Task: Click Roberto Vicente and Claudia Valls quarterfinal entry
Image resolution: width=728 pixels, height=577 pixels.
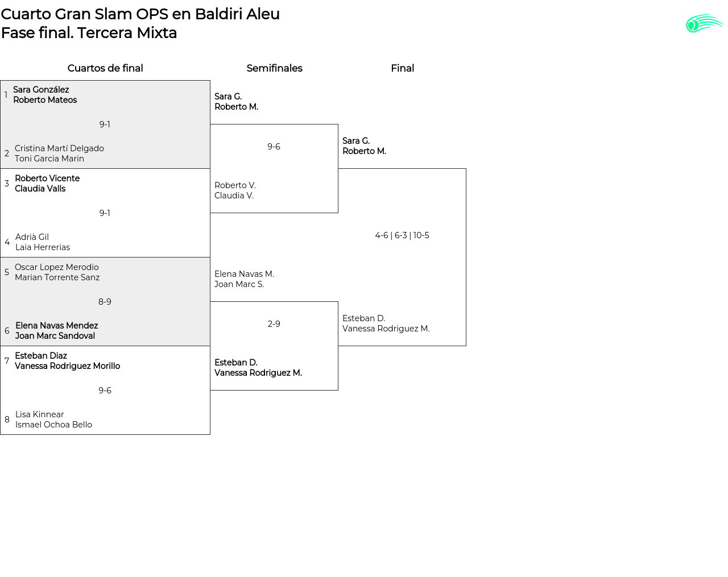Action: [47, 184]
